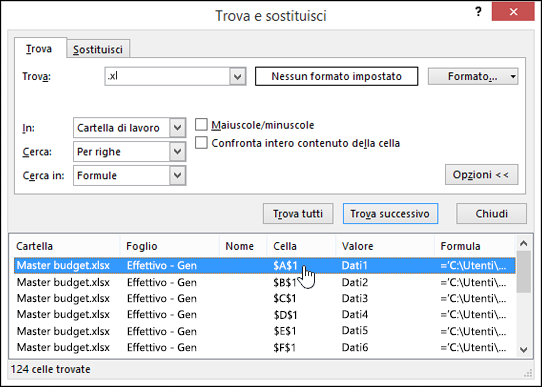Click the Dati6 value in results
Viewport: 542px width, 387px height.
point(355,347)
